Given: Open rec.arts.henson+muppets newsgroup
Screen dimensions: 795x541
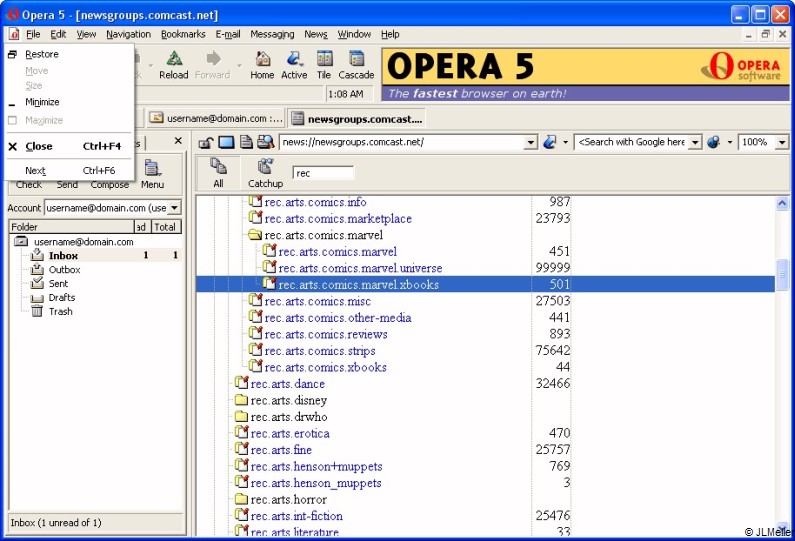Looking at the screenshot, I should [316, 466].
